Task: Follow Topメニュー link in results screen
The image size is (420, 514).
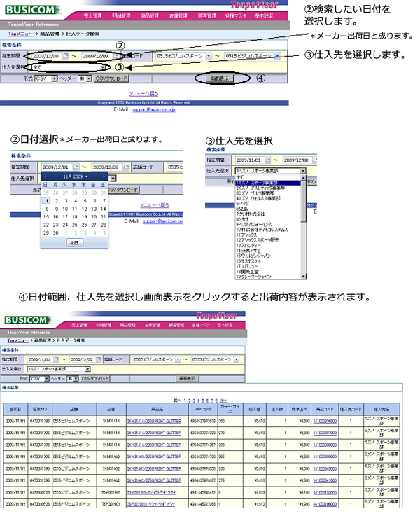Action: point(18,340)
